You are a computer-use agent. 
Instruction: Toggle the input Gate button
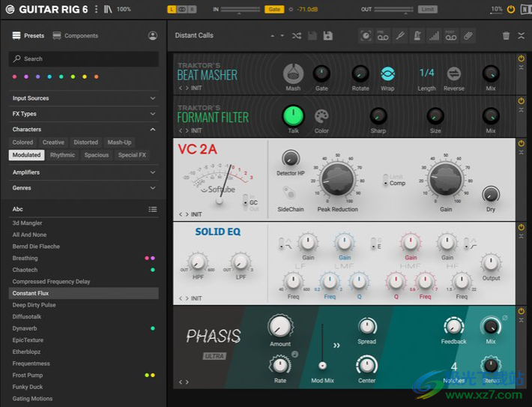273,9
